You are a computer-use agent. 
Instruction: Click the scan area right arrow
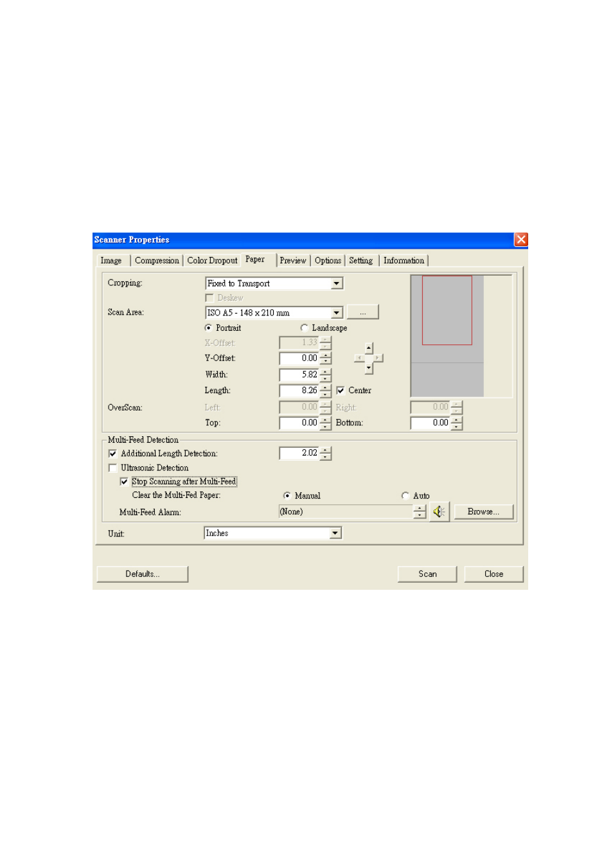[378, 359]
